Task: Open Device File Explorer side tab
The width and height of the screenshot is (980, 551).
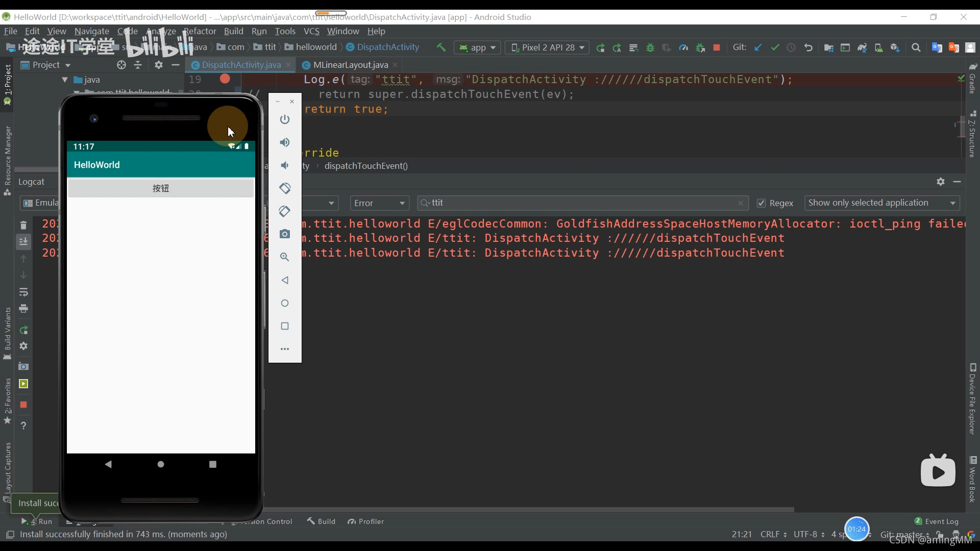Action: point(973,400)
